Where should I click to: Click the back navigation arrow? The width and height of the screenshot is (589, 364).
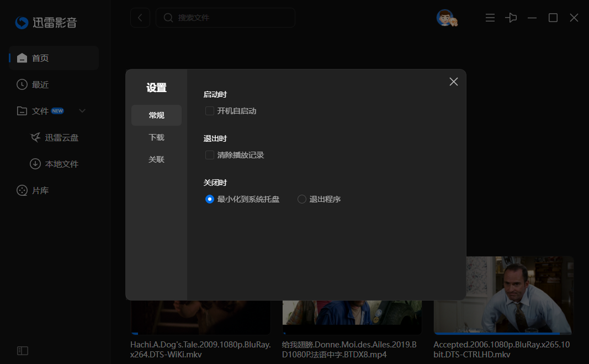pyautogui.click(x=140, y=18)
